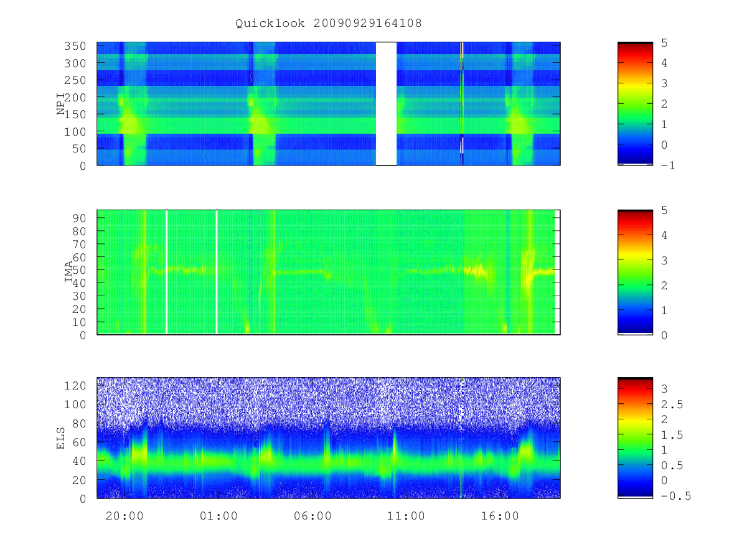
Task: Click the white data gap in NPI panel
Action: [x=386, y=104]
